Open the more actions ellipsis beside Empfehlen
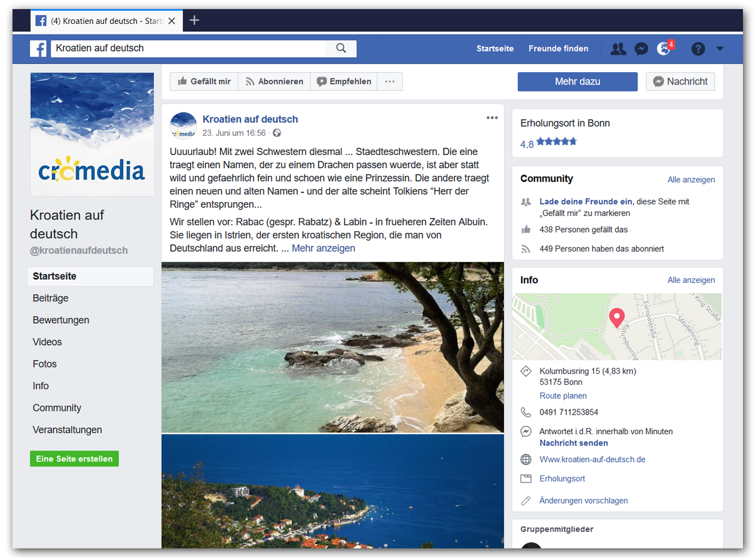756x558 pixels. pos(390,82)
